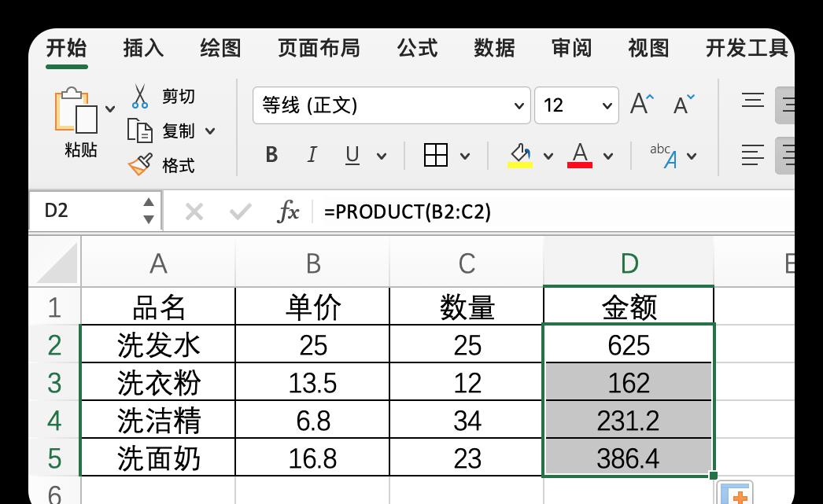Screen dimensions: 823x504
Task: Select column B header
Action: pos(313,263)
